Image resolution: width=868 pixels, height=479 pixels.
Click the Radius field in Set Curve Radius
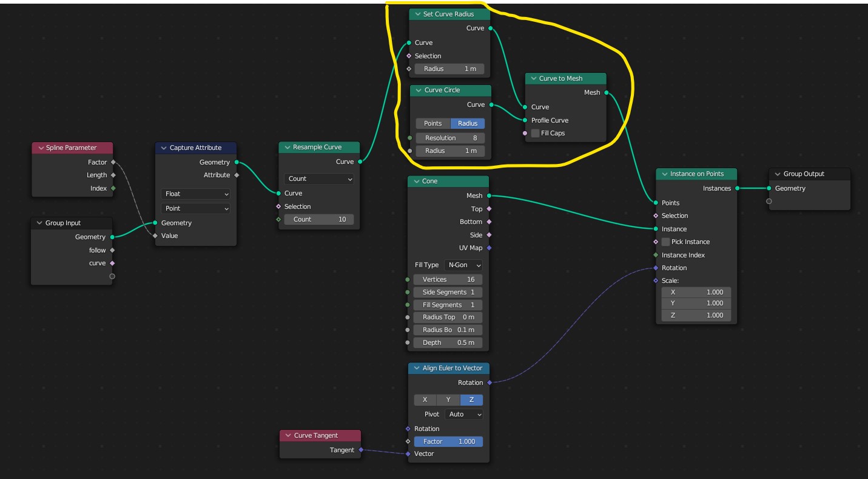point(450,69)
